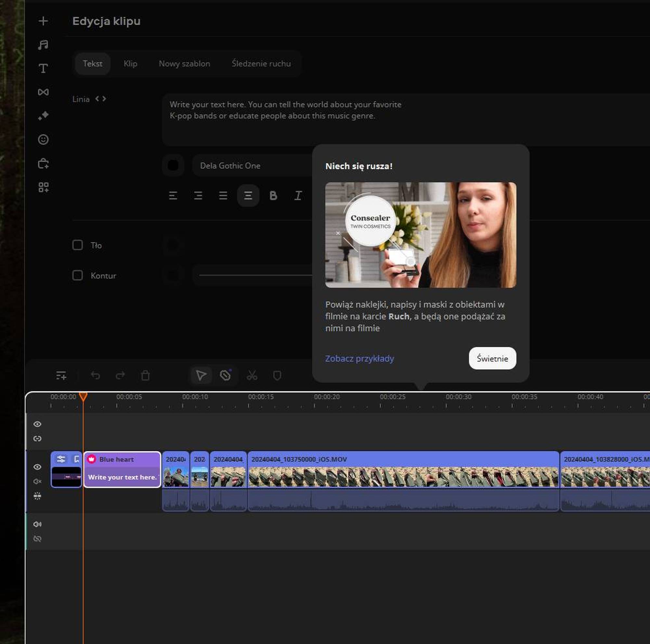Viewport: 650px width, 644px height.
Task: Open the stickers smiley sidebar icon
Action: click(43, 140)
